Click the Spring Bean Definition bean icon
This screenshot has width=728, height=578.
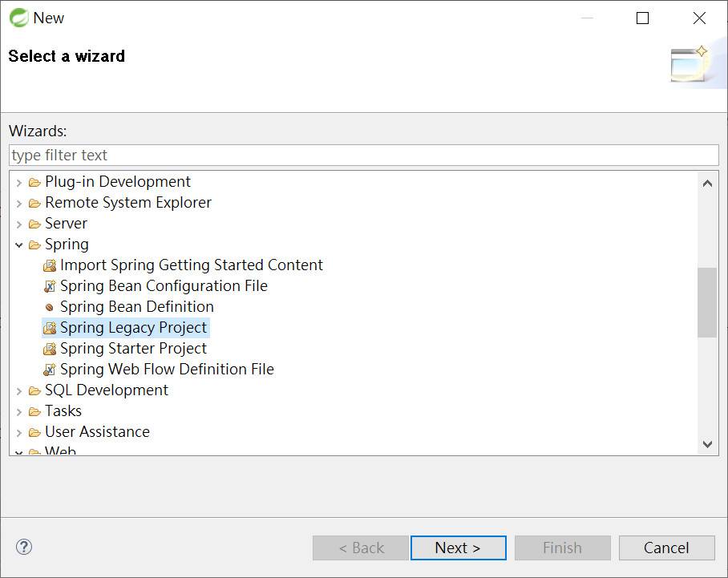[x=49, y=307]
